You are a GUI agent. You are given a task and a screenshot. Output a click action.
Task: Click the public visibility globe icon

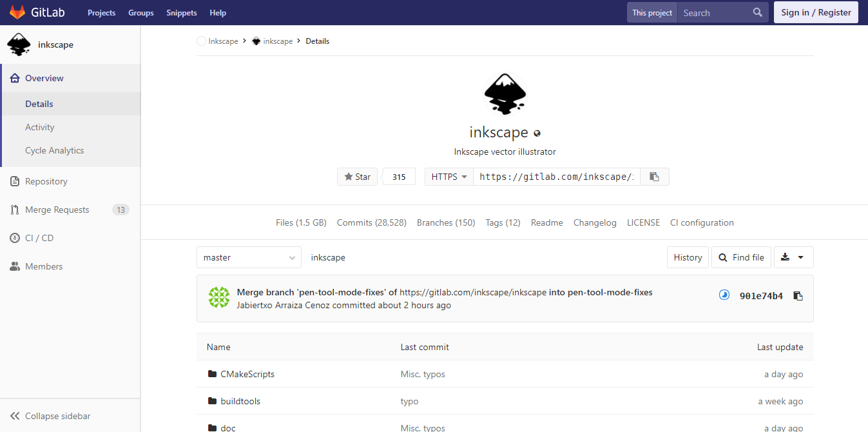click(x=537, y=133)
